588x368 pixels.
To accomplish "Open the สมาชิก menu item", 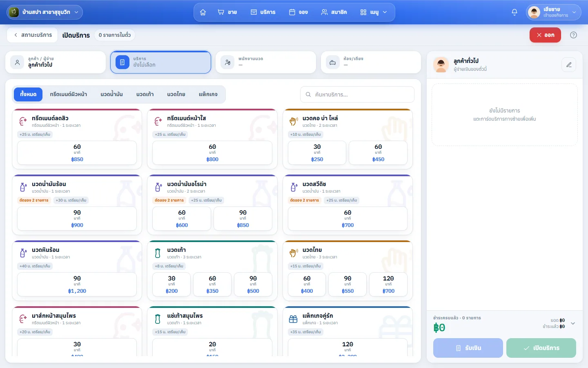I will coord(334,12).
